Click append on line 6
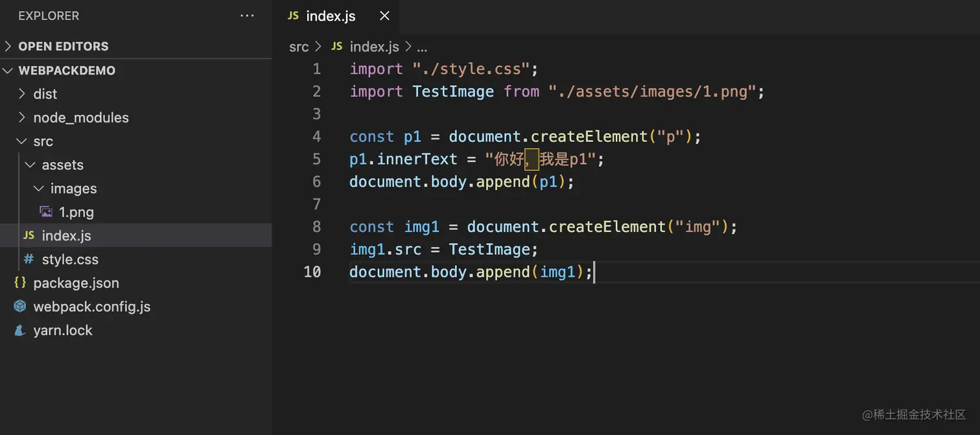 pos(503,182)
